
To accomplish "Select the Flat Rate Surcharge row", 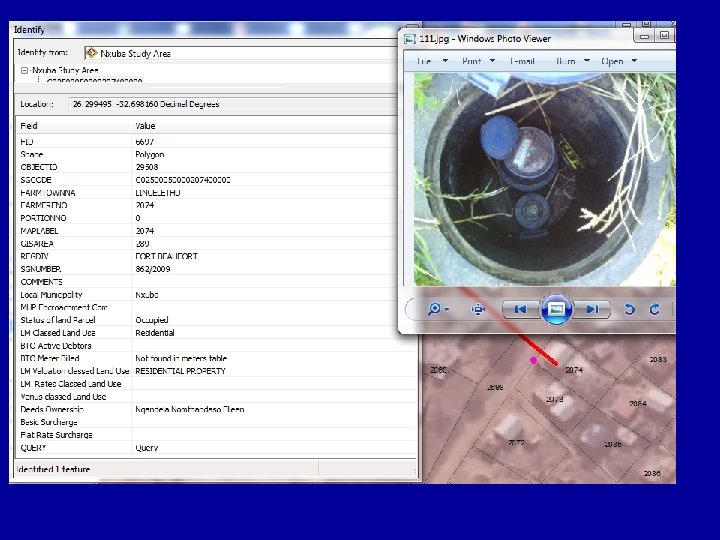I will tap(216, 435).
